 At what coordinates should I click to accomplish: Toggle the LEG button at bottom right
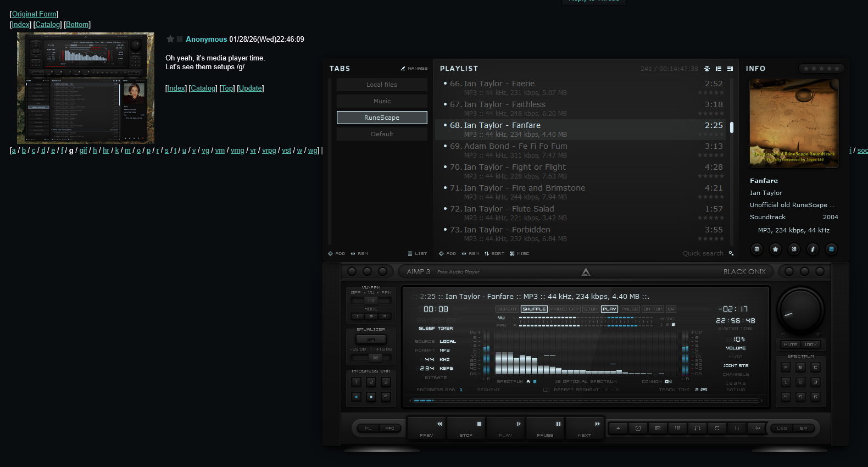782,428
